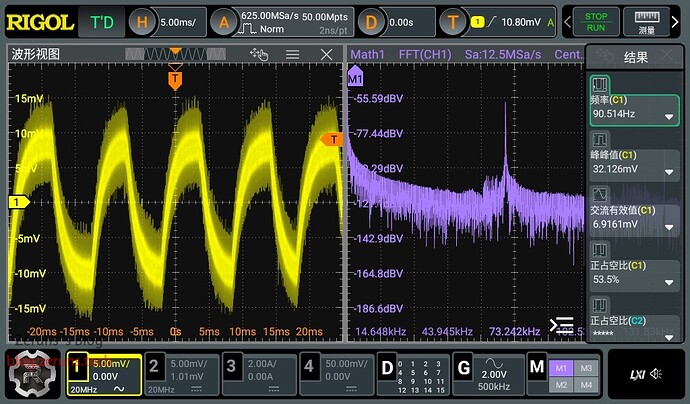
Task: Expand the peak-to-peak 32.126mV result dropdown
Action: (x=668, y=170)
